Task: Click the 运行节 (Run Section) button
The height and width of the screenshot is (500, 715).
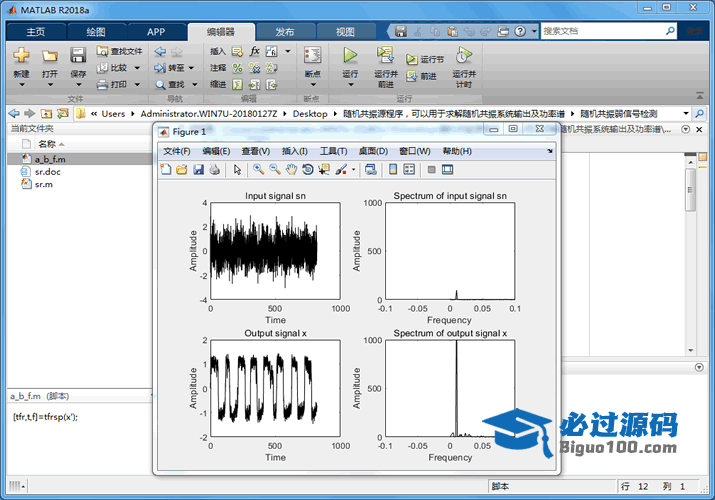Action: click(425, 59)
